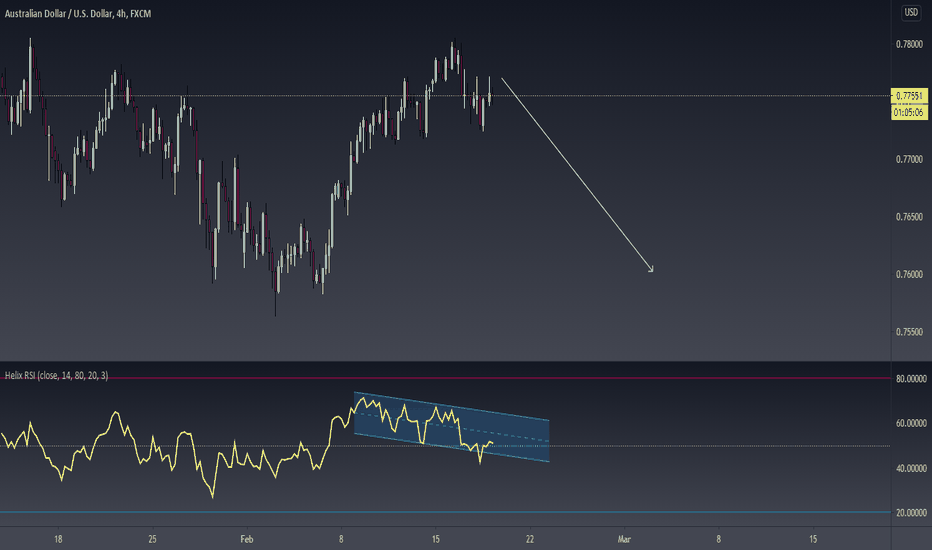Click the countdown timer 01:05:06 label
The height and width of the screenshot is (550, 932).
[x=909, y=112]
